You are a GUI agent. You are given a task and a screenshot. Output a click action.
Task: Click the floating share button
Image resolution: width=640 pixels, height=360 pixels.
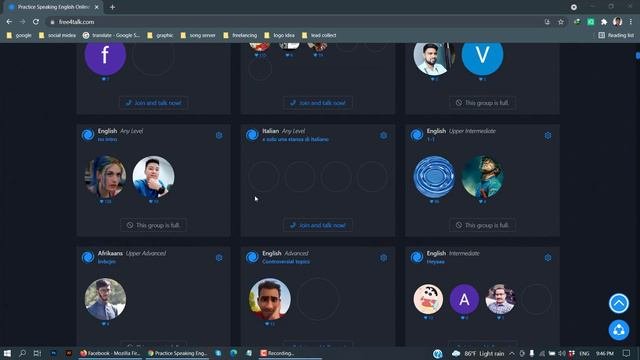point(619,330)
